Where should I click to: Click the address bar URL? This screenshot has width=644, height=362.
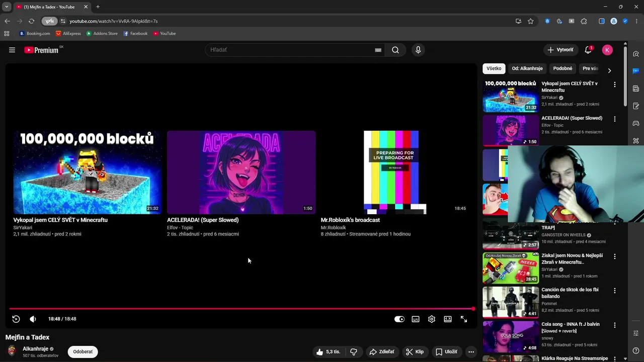[x=114, y=21]
